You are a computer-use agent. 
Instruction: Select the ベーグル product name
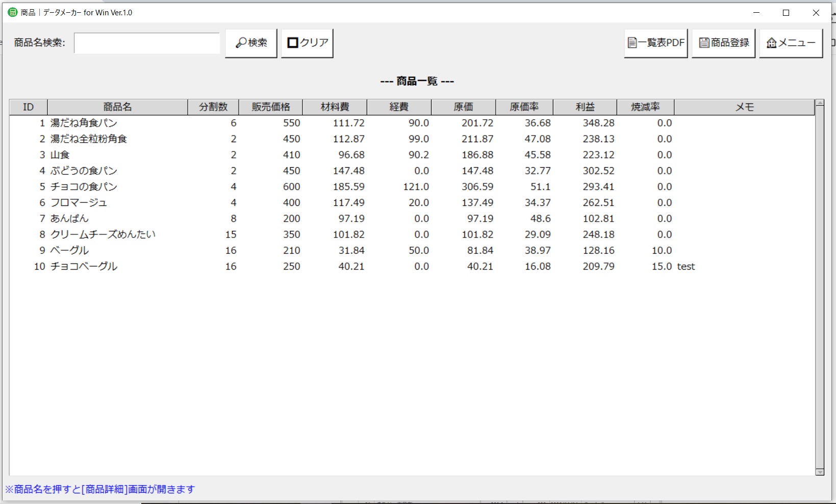[x=69, y=250]
